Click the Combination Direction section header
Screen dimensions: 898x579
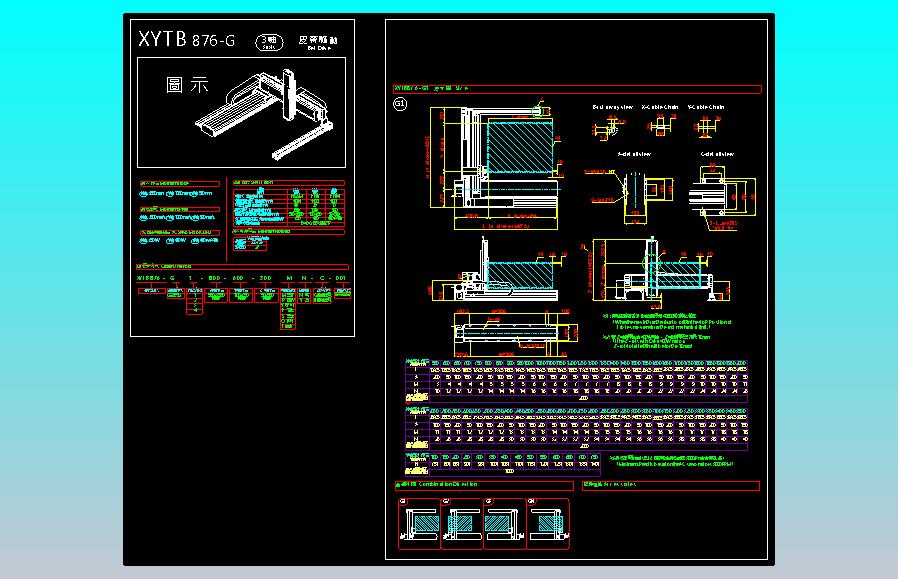coord(484,486)
